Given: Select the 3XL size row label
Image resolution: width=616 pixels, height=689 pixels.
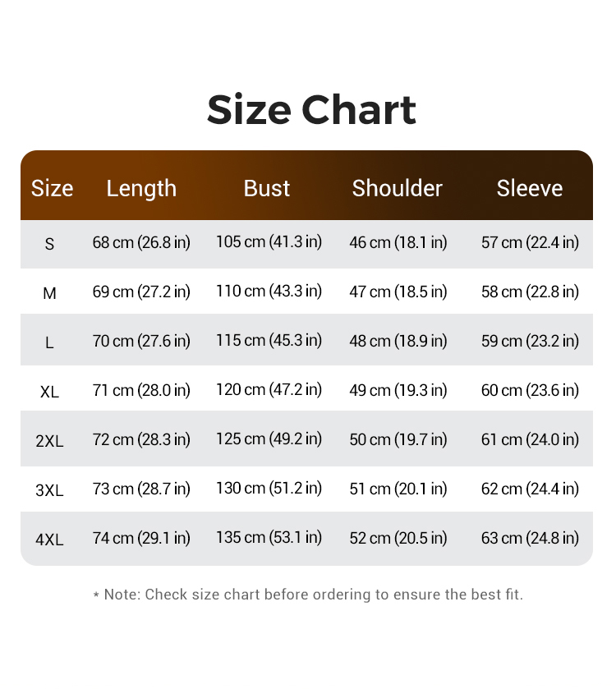Looking at the screenshot, I should pos(49,490).
